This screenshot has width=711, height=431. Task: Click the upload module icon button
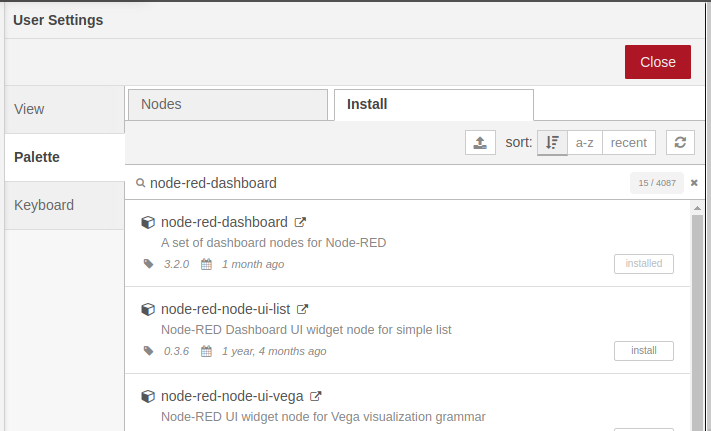(x=480, y=143)
